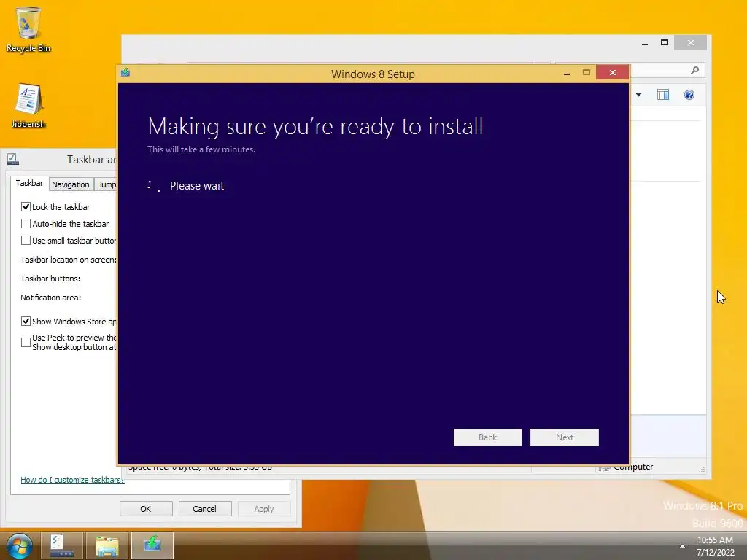Click the Please wait status text

[197, 186]
